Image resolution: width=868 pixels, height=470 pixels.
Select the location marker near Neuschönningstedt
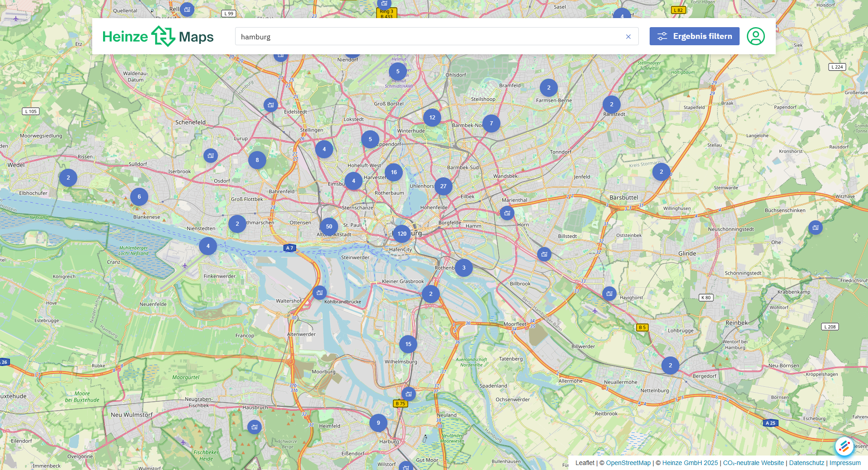click(x=816, y=228)
